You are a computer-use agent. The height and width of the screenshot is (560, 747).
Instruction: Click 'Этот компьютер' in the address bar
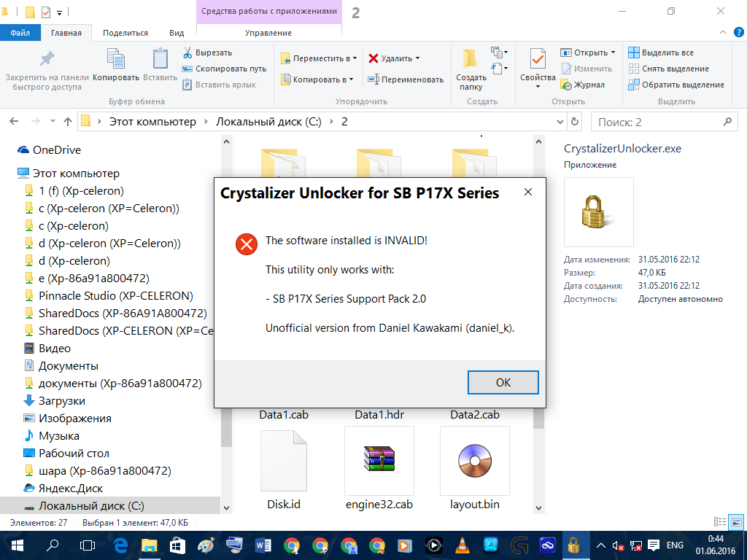pos(152,122)
